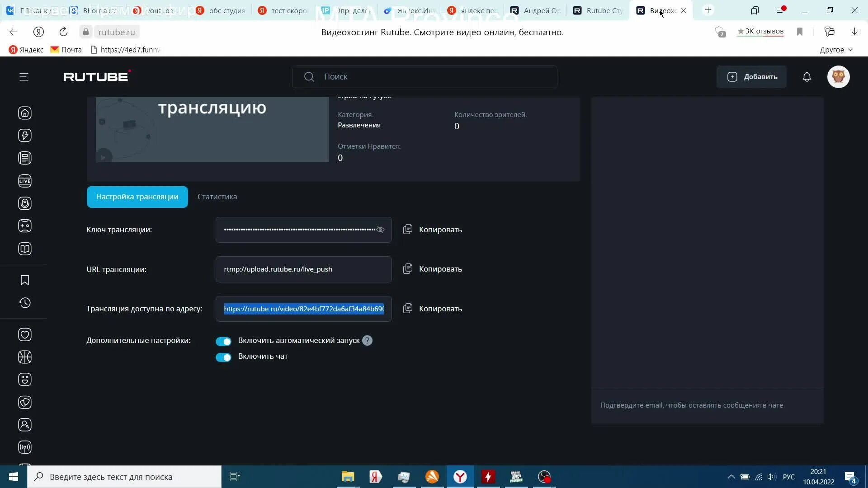Click the rtmp://upload.rutube.ru/live_push field
Screen dimensions: 868x488
pos(304,269)
